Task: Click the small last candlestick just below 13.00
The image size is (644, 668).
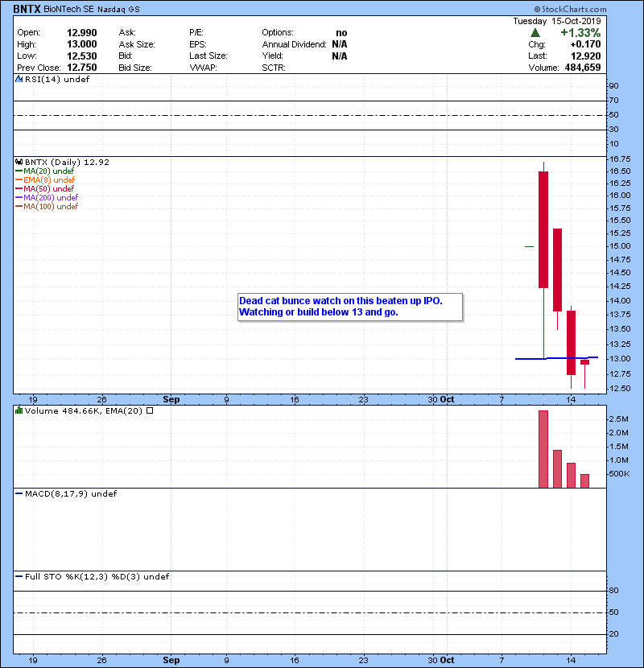Action: (x=584, y=362)
